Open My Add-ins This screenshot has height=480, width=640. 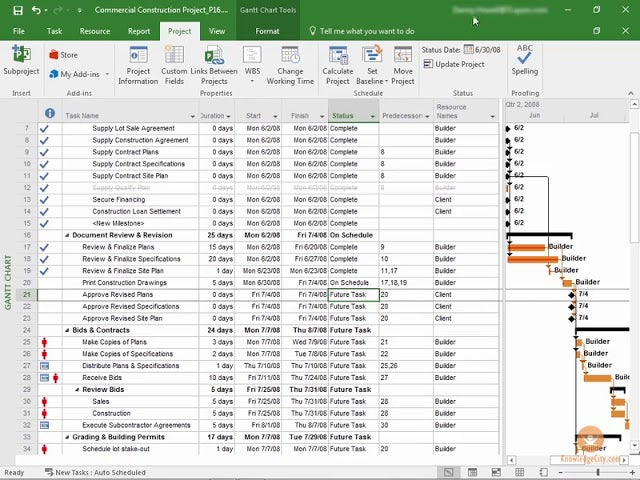click(75, 74)
